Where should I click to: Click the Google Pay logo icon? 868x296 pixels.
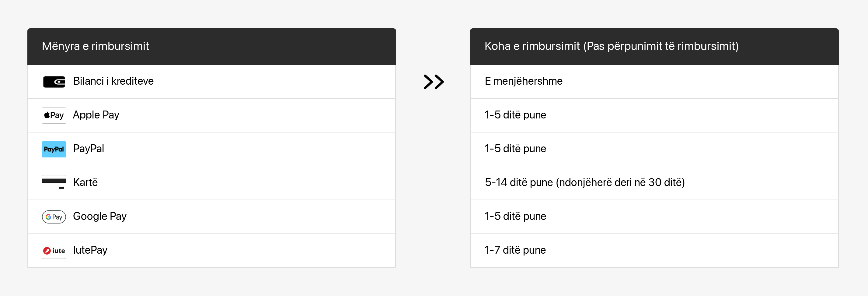coord(54,217)
